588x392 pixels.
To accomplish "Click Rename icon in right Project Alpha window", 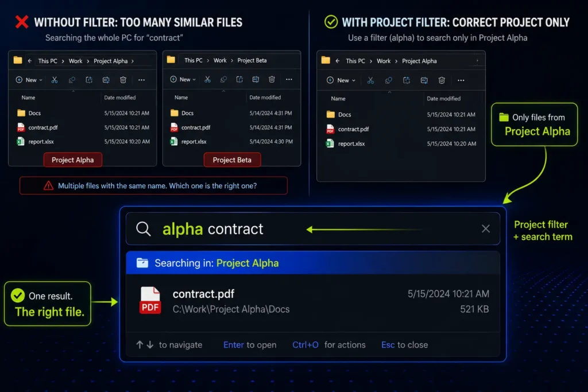I will [424, 80].
